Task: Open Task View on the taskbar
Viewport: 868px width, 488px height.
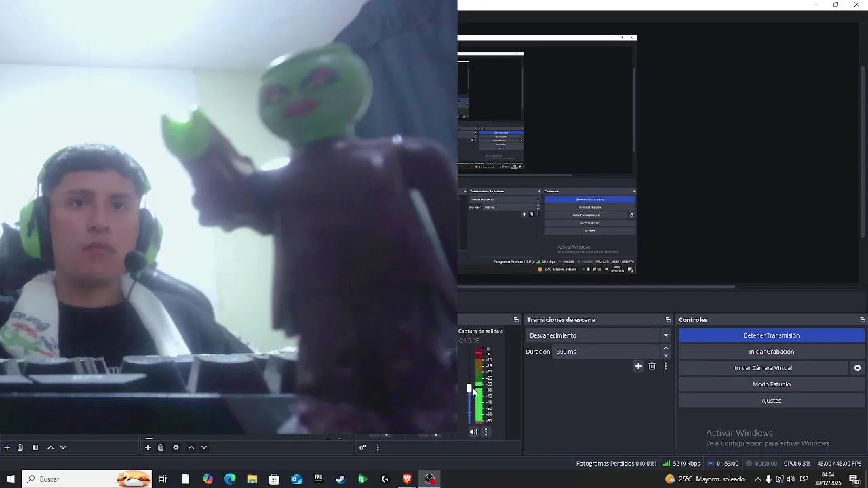Action: point(163,479)
